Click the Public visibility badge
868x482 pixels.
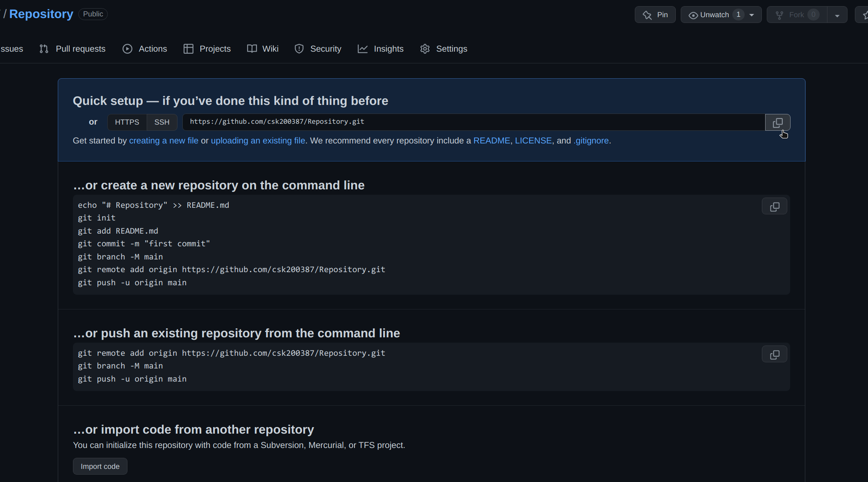pyautogui.click(x=93, y=14)
